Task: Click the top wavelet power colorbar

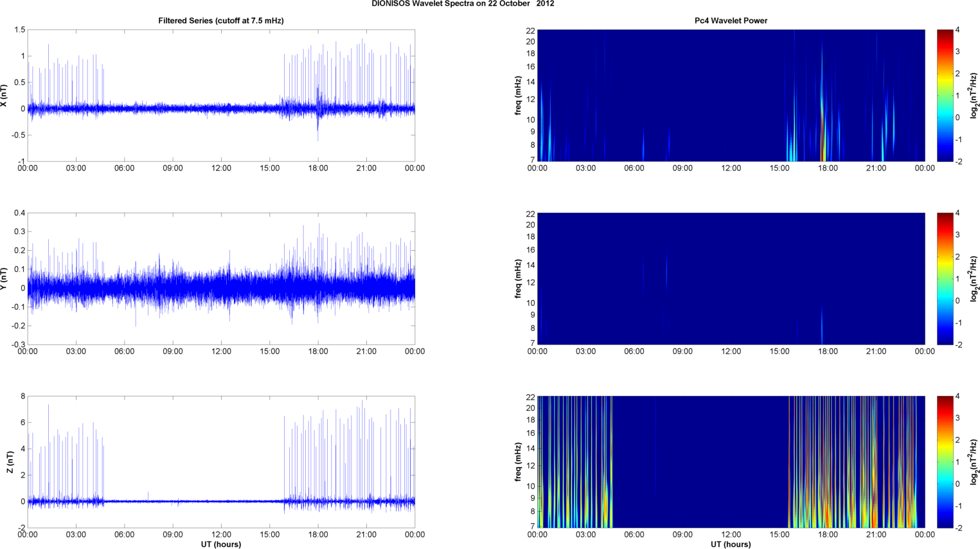Action: coord(945,95)
